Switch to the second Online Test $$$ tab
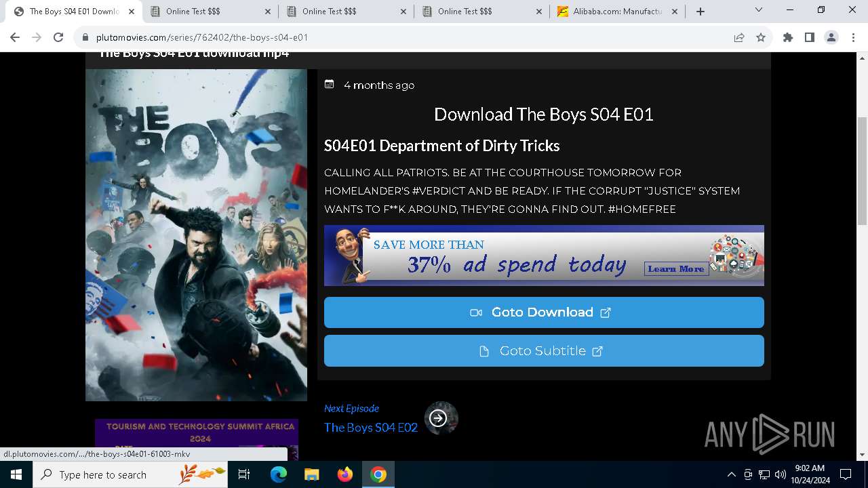 coord(346,12)
